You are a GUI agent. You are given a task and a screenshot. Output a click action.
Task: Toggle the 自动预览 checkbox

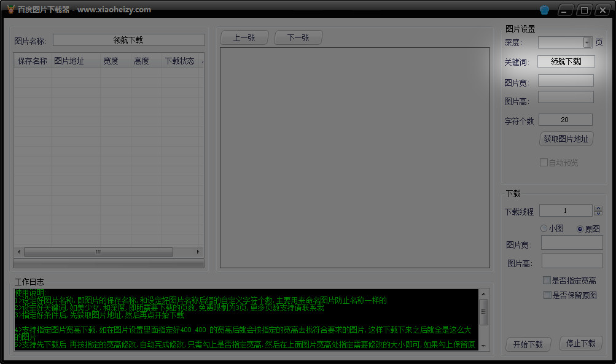click(544, 163)
